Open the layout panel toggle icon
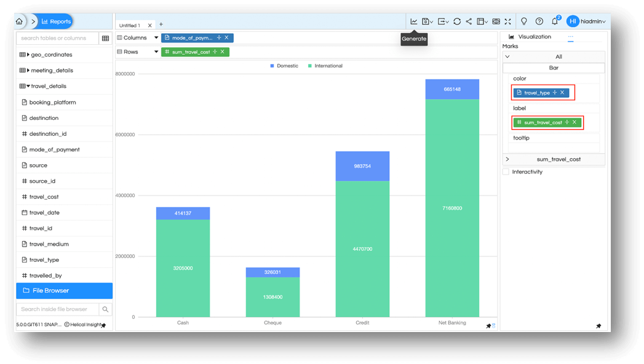Viewport: 644px width, 364px height. coord(482,22)
